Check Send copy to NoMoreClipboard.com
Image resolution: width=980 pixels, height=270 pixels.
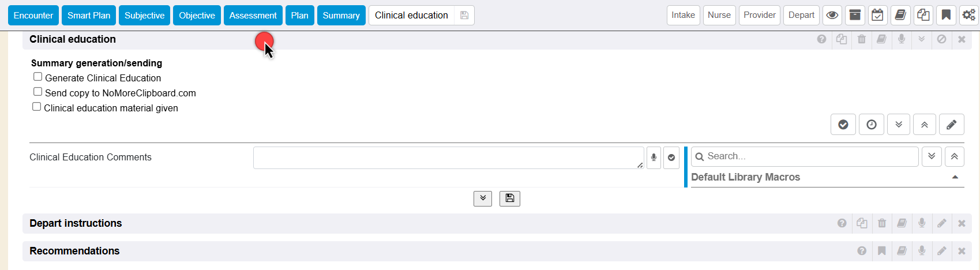38,92
